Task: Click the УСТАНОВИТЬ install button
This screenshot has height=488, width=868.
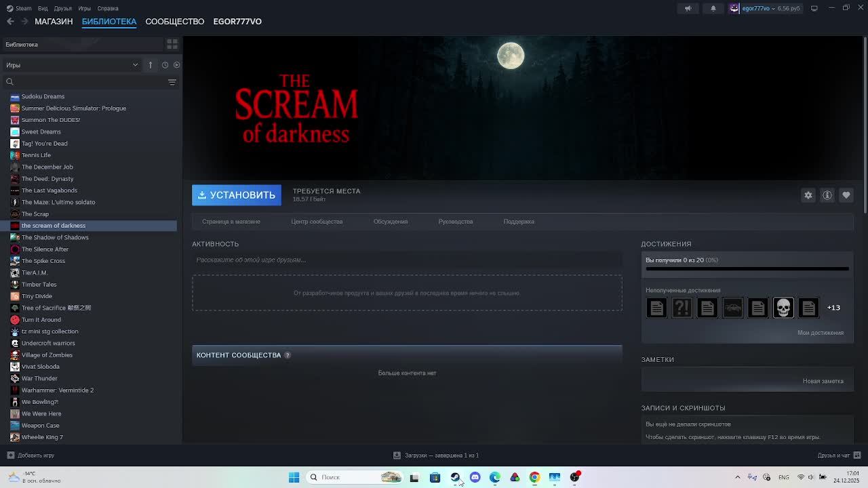Action: click(x=237, y=195)
